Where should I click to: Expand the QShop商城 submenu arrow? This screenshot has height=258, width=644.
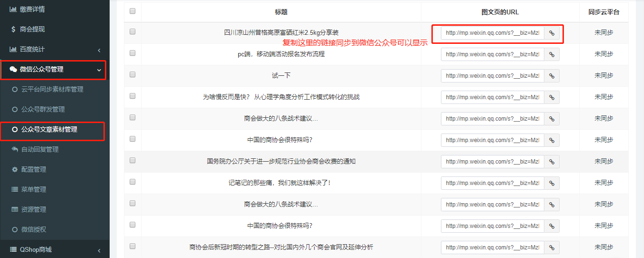99,250
